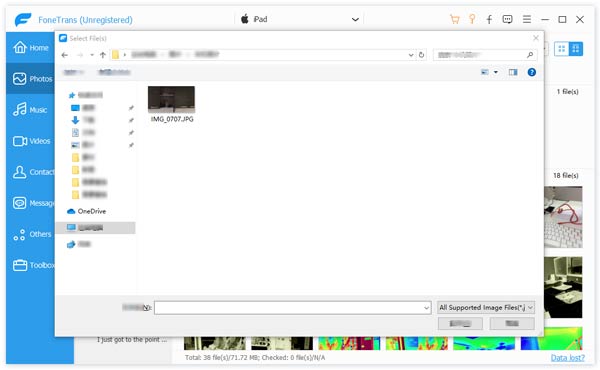Switch to the Videos tab
This screenshot has height=370, width=600.
[x=31, y=141]
